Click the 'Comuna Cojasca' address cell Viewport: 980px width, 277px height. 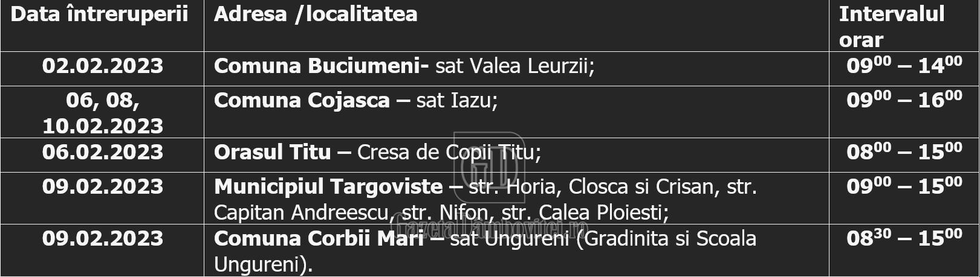click(x=516, y=112)
